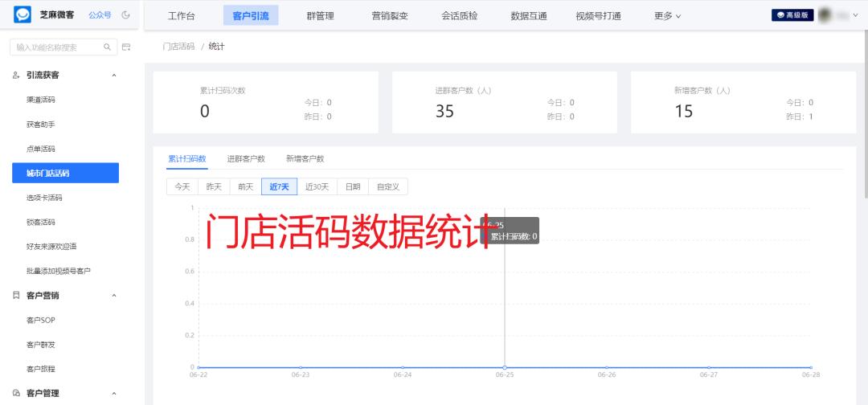Click the 累计扫码次数 card label
The height and width of the screenshot is (405, 868).
click(223, 91)
